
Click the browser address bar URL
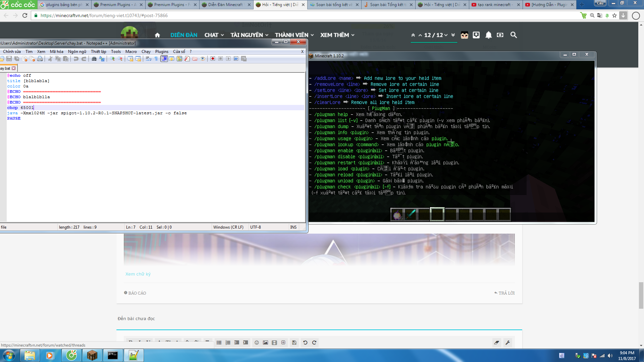[x=104, y=15]
